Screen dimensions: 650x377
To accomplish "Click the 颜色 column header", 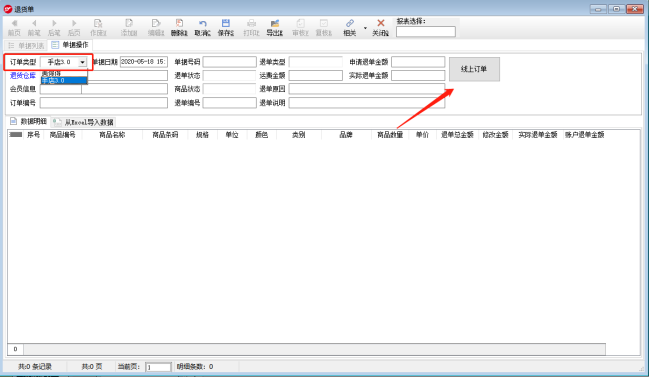I will point(261,135).
